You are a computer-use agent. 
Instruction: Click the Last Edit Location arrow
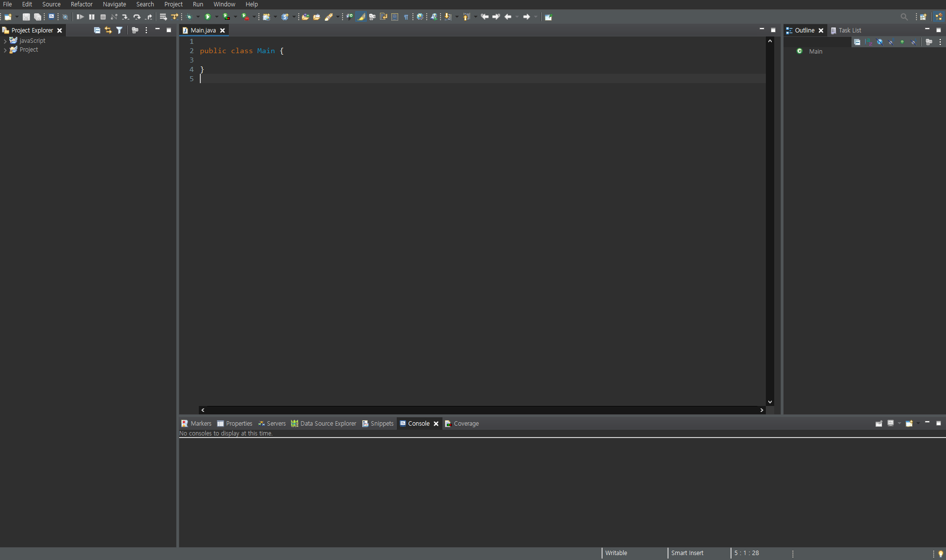point(485,17)
